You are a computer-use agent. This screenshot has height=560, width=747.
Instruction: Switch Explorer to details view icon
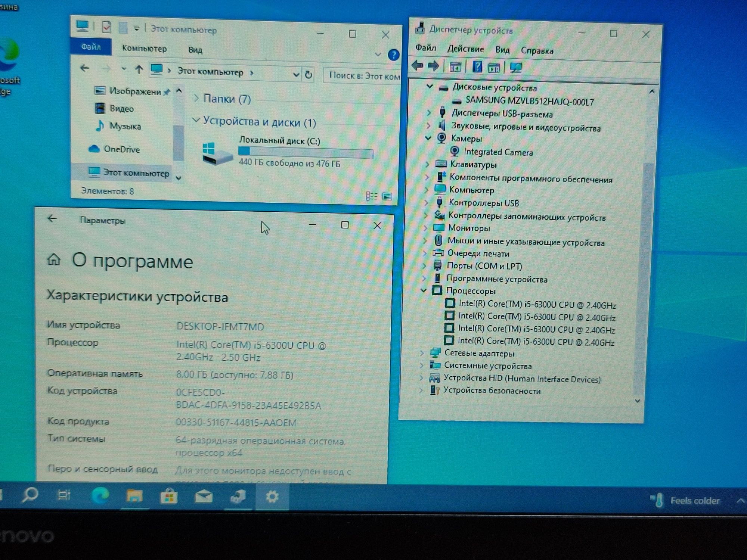coord(372,196)
